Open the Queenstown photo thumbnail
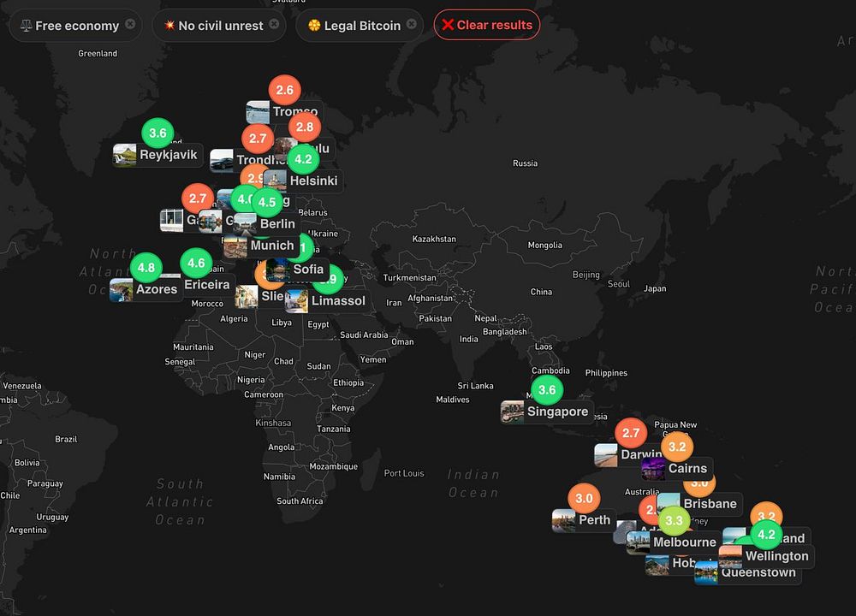Screen dimensions: 856x616 [x=706, y=574]
